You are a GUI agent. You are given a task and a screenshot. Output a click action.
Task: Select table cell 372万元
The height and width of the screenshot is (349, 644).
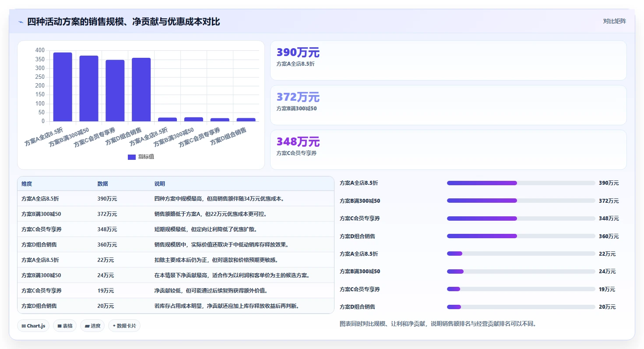pyautogui.click(x=107, y=214)
